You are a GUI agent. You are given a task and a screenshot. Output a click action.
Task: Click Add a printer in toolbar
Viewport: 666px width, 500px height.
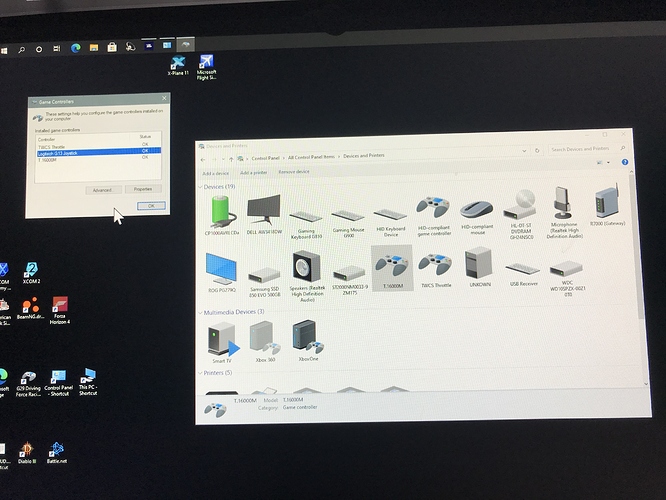254,172
